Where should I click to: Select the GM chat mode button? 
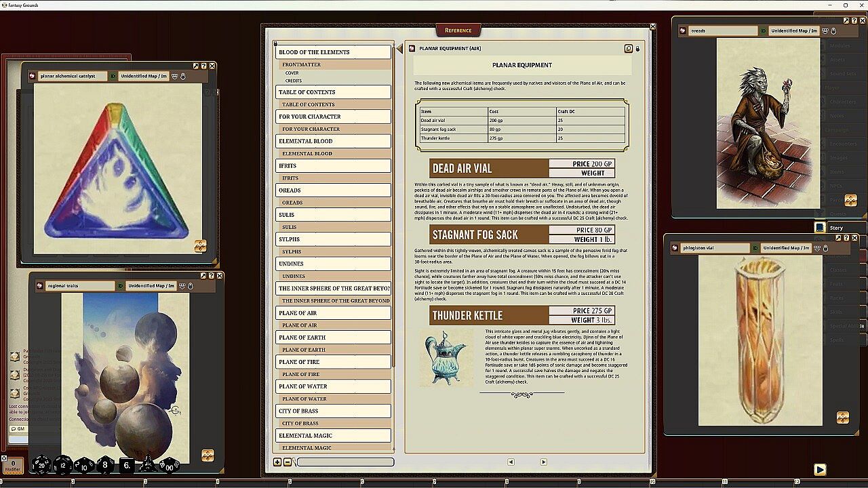[x=18, y=429]
